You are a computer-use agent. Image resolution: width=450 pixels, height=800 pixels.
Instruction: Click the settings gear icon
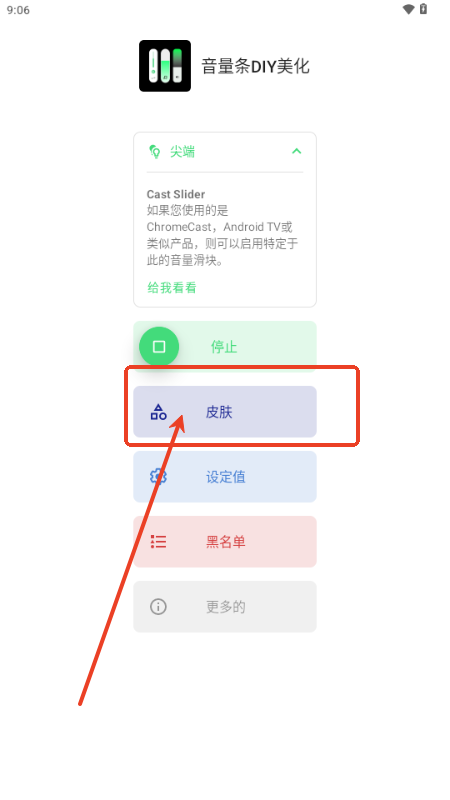pyautogui.click(x=158, y=477)
